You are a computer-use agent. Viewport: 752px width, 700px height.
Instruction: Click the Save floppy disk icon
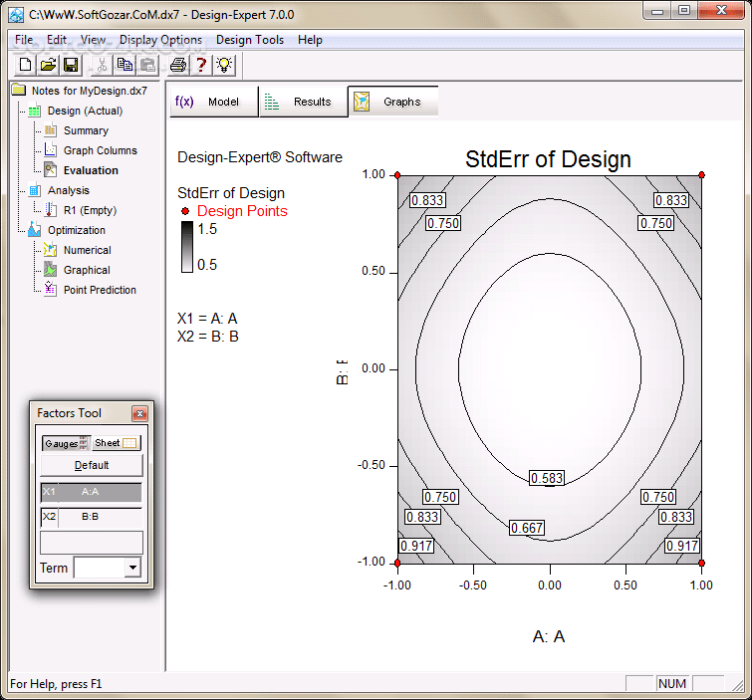tap(71, 65)
